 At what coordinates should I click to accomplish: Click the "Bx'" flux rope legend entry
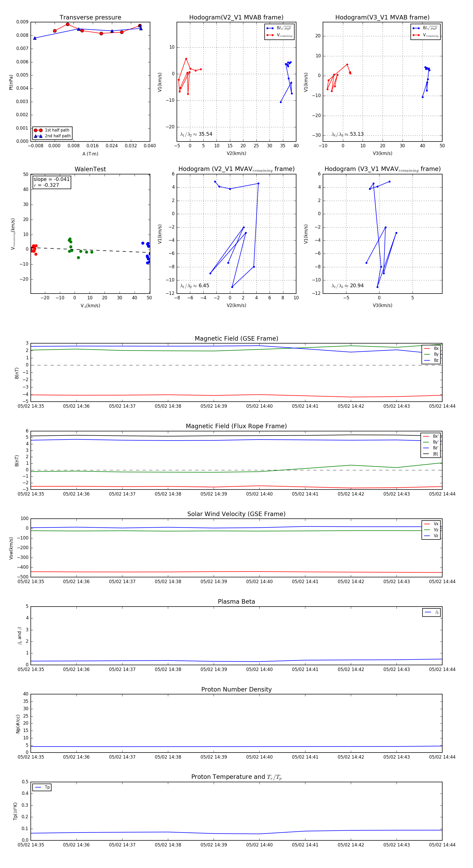click(x=431, y=436)
